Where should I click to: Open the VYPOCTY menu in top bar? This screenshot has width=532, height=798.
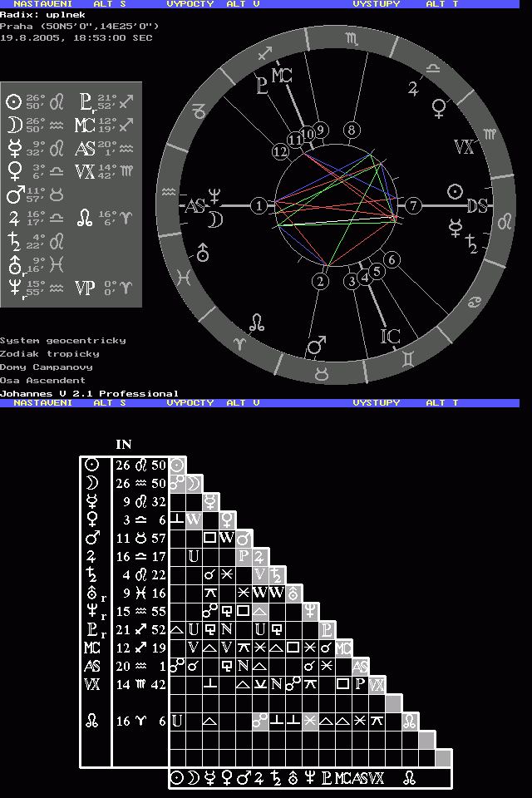pos(190,4)
